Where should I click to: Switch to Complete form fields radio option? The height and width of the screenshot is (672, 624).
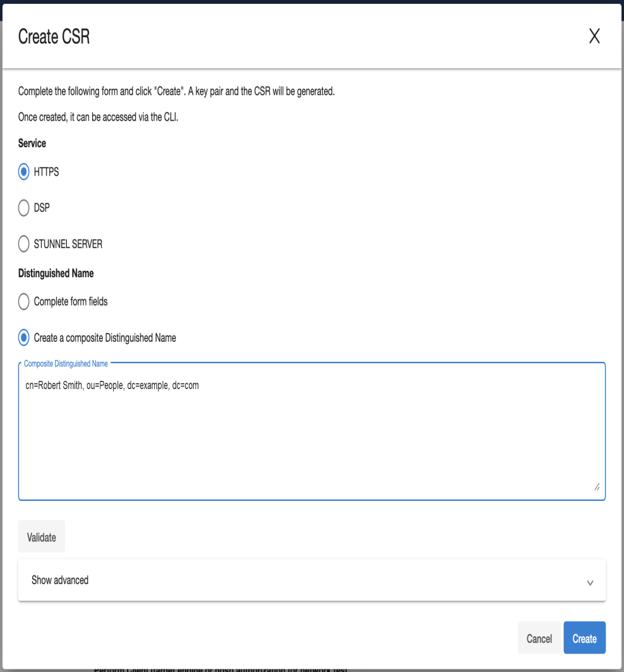(24, 302)
